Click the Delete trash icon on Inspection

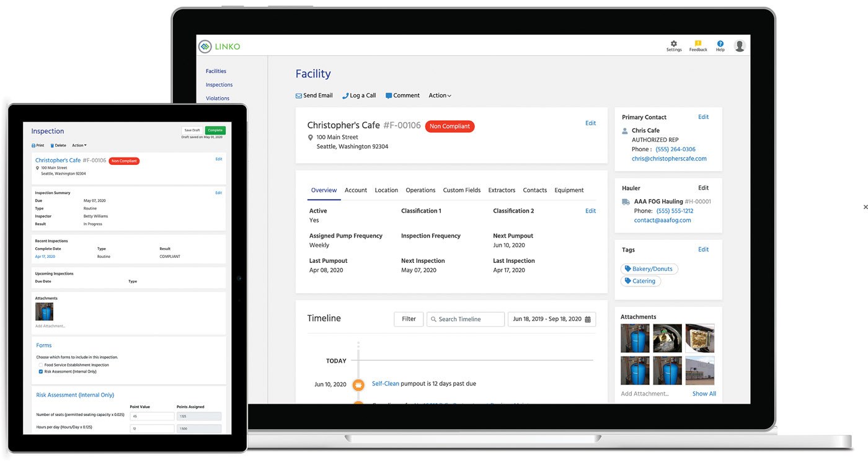tap(52, 146)
